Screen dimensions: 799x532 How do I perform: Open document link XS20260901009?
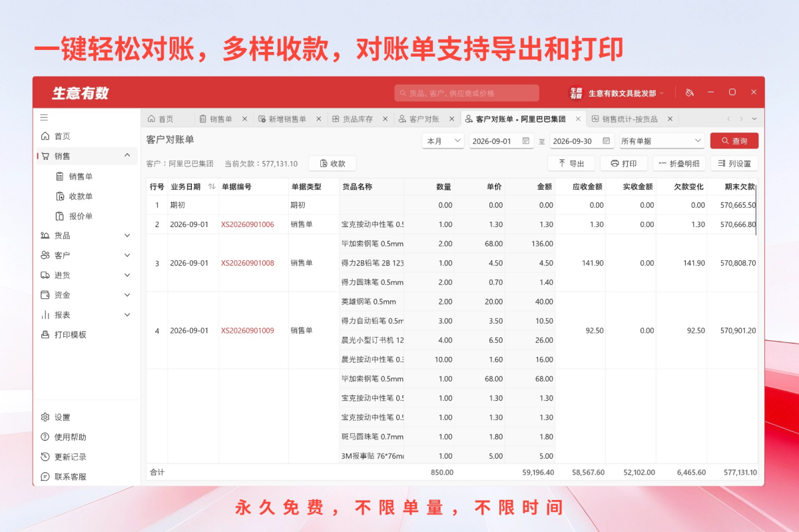[247, 330]
